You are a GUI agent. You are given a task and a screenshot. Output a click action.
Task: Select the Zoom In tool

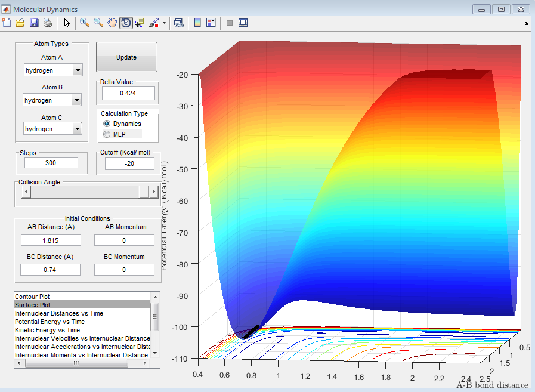click(85, 23)
